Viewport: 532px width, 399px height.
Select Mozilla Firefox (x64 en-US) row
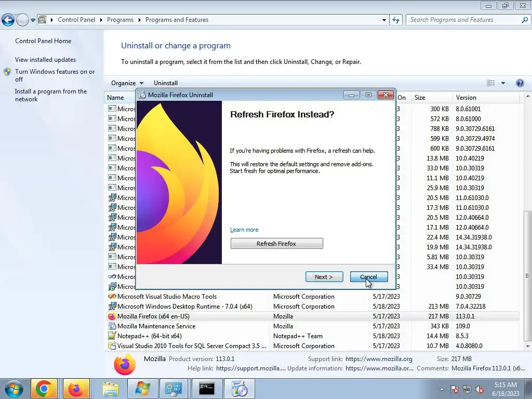click(312, 316)
